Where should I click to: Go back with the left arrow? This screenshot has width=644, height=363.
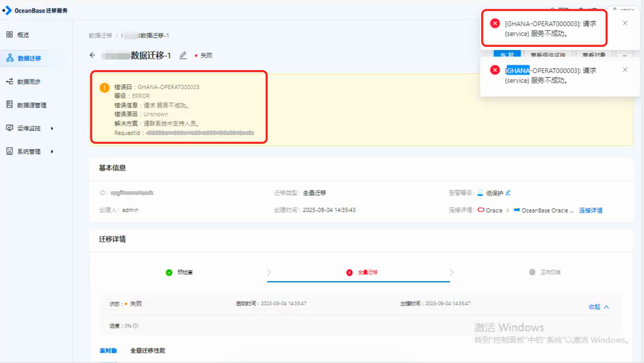[92, 55]
